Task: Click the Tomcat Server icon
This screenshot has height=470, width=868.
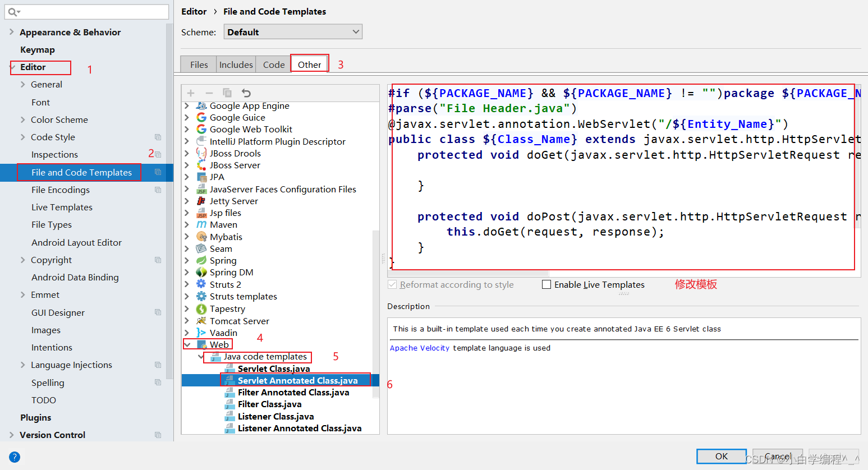Action: pos(201,321)
